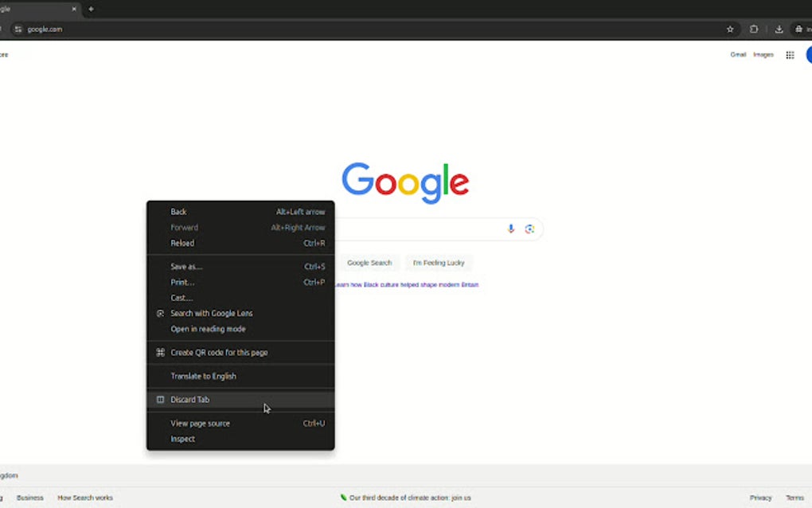Open the Extensions puzzle icon
This screenshot has height=508, width=812.
pyautogui.click(x=753, y=29)
